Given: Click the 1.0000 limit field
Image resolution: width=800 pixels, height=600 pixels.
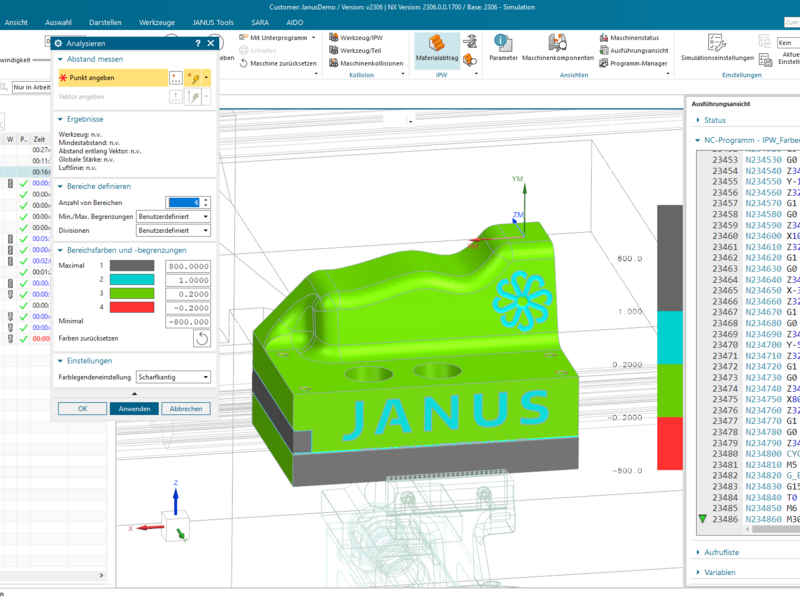Looking at the screenshot, I should click(188, 280).
